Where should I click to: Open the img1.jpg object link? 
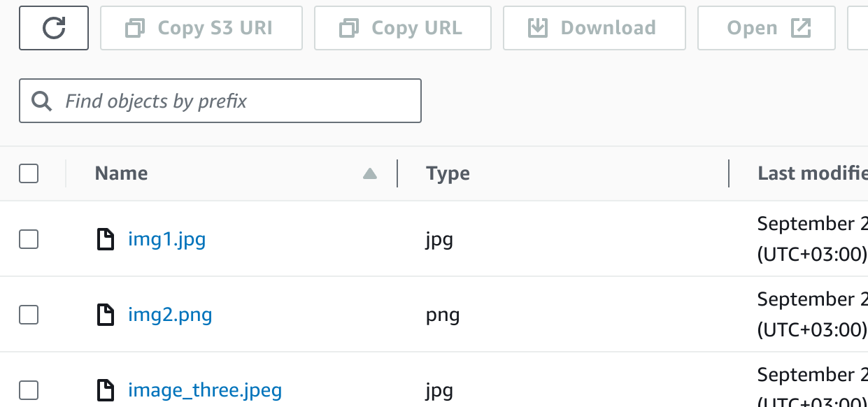pos(166,240)
